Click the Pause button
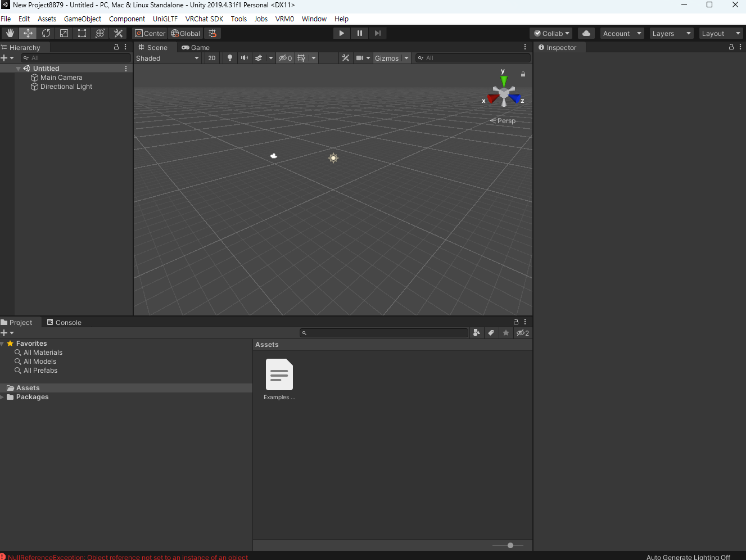This screenshot has height=560, width=746. pyautogui.click(x=359, y=33)
